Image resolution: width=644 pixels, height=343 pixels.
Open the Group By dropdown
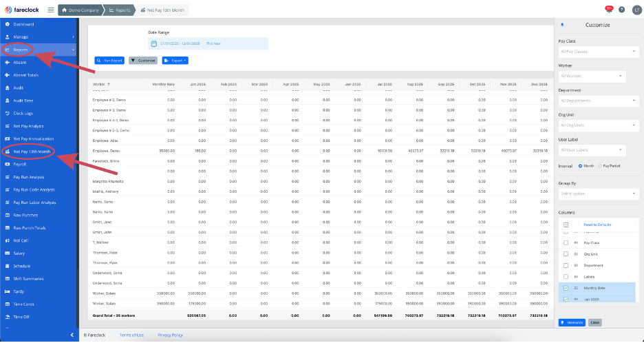(x=599, y=194)
